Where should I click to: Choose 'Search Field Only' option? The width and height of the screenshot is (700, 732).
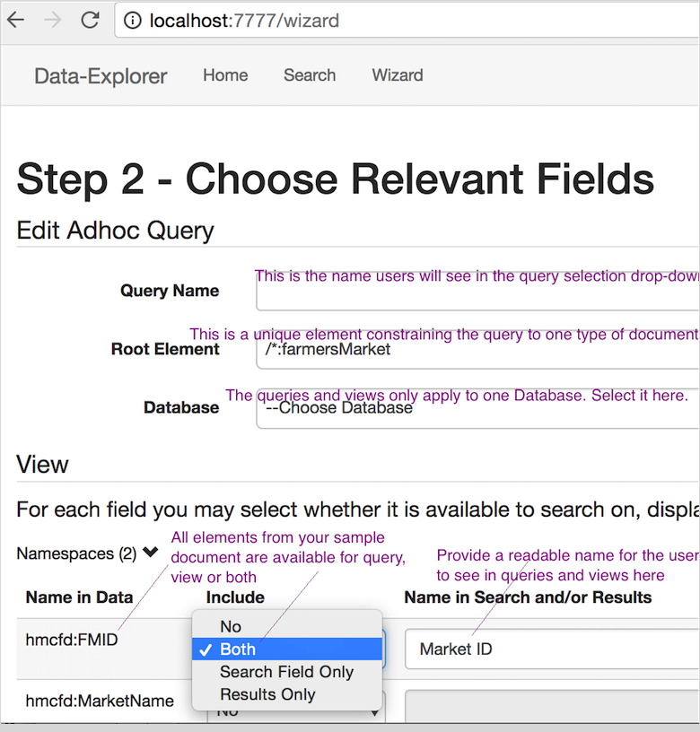click(286, 672)
